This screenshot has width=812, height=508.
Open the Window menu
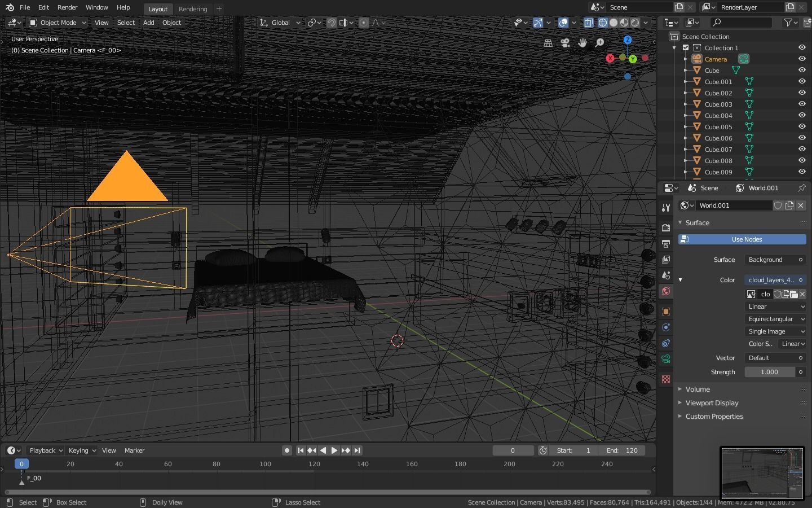(x=96, y=7)
